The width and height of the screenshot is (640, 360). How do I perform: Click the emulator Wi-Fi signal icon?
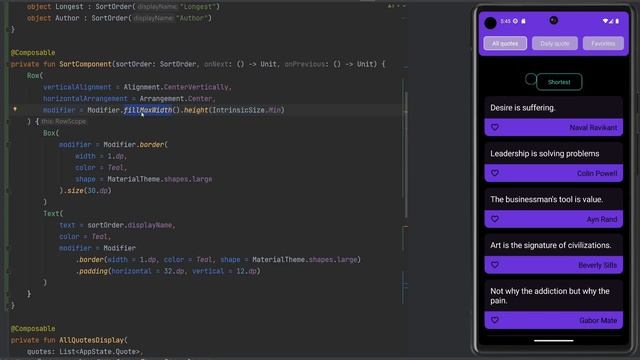click(x=605, y=21)
